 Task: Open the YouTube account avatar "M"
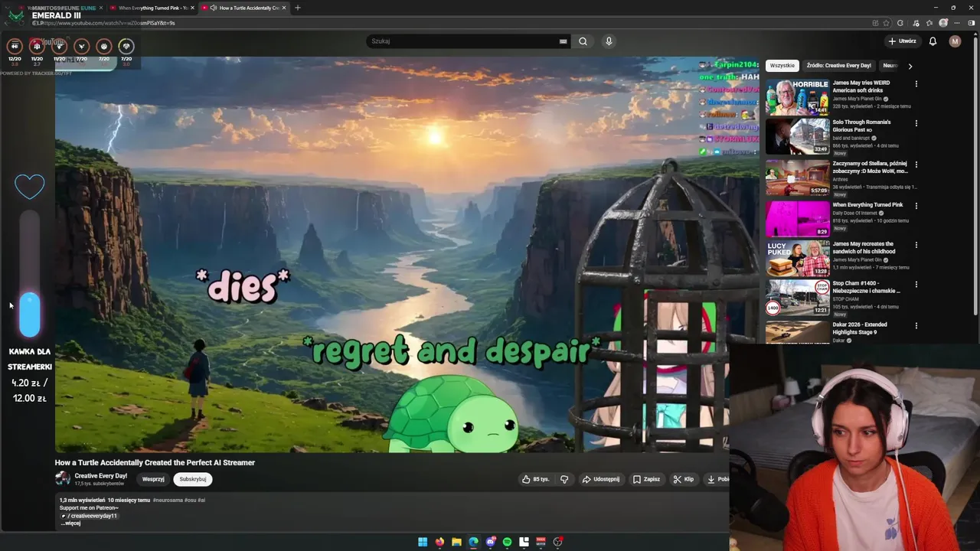955,41
